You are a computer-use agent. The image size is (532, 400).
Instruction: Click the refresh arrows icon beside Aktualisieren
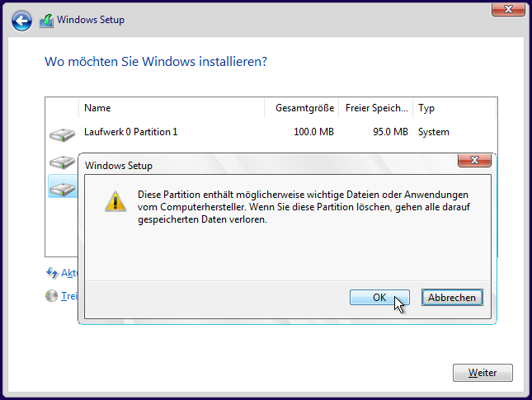(x=52, y=273)
